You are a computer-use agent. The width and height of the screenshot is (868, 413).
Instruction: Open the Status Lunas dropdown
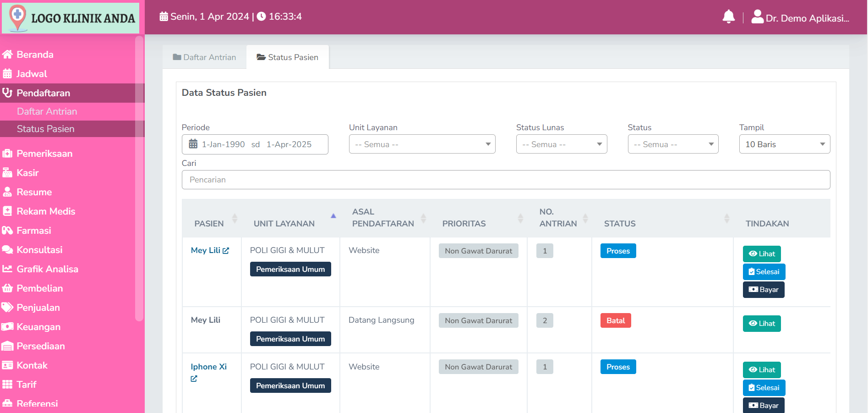pyautogui.click(x=561, y=144)
